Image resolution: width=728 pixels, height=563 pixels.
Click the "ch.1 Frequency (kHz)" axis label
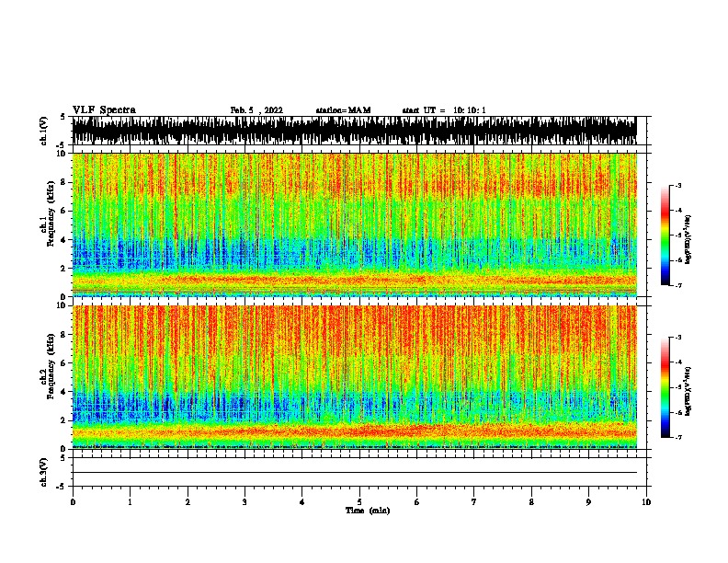coord(47,214)
